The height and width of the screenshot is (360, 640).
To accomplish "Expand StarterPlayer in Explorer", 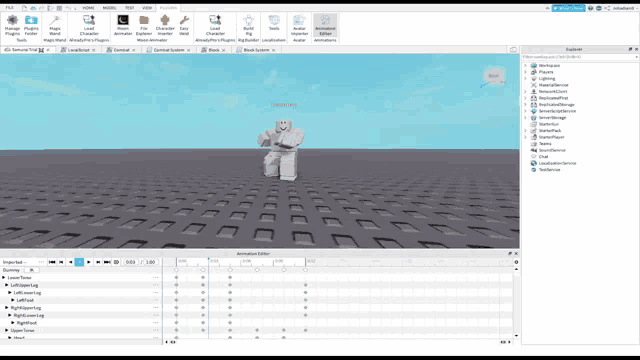I will point(526,137).
